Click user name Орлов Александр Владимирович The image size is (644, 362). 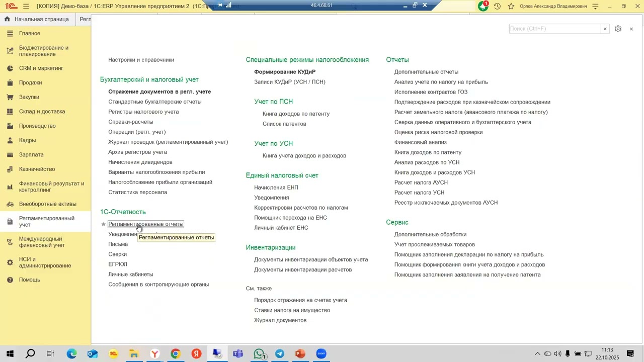(x=553, y=6)
